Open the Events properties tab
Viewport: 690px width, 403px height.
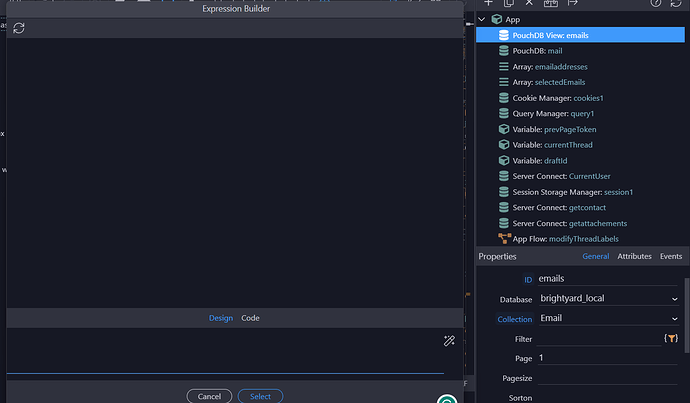pos(671,257)
